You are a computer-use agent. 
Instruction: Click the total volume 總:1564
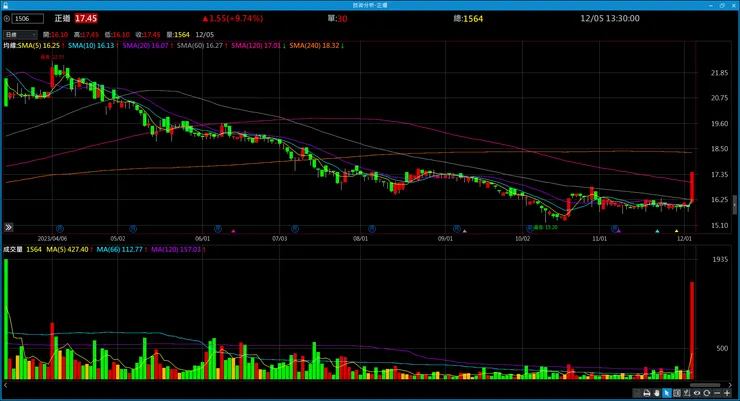coord(468,18)
